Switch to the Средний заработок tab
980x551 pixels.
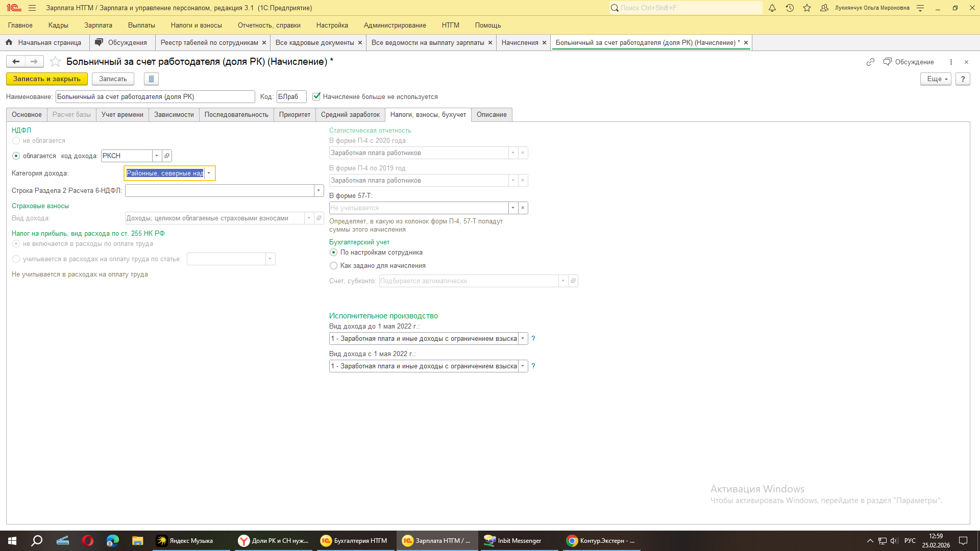tap(350, 115)
